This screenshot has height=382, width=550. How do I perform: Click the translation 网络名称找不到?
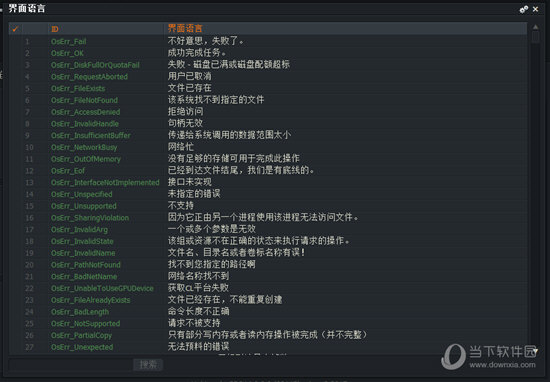[198, 276]
